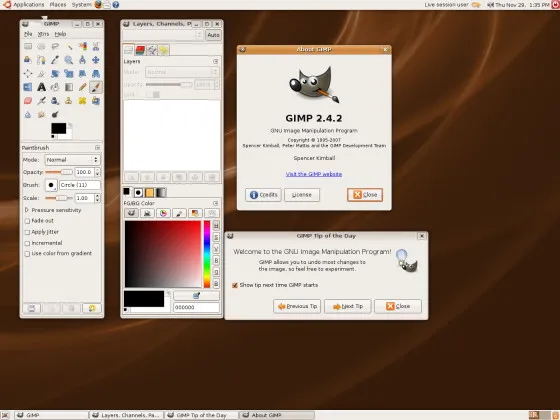Select the Foreground Select tool
The image size is (560, 420).
28,60
